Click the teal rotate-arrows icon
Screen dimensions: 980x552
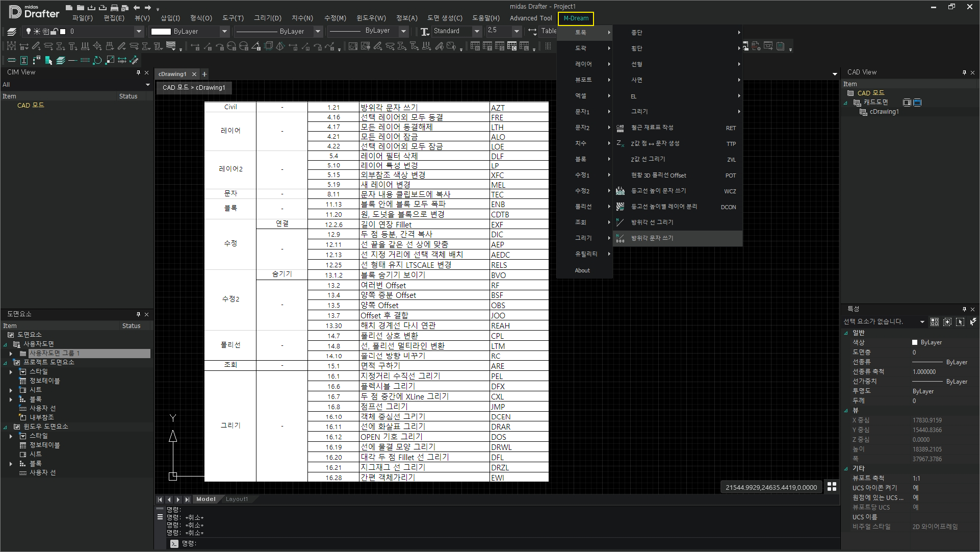point(97,60)
